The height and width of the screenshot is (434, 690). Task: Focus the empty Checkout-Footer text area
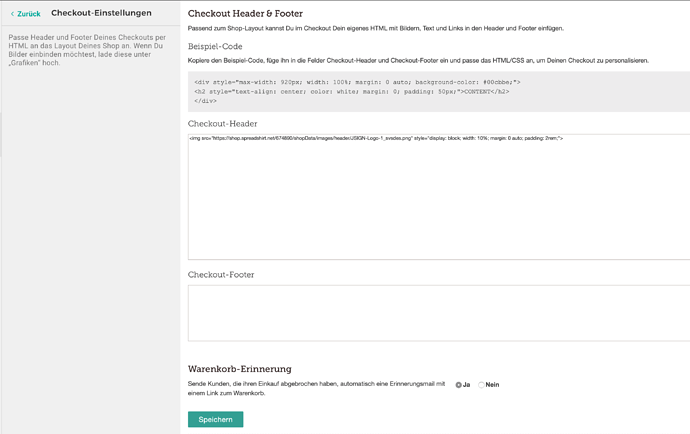(x=438, y=313)
